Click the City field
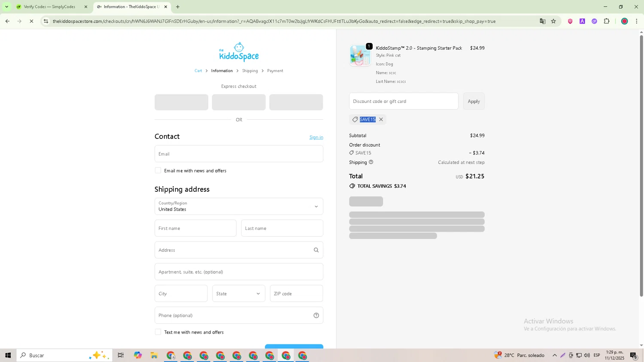The height and width of the screenshot is (362, 644). [x=181, y=294]
